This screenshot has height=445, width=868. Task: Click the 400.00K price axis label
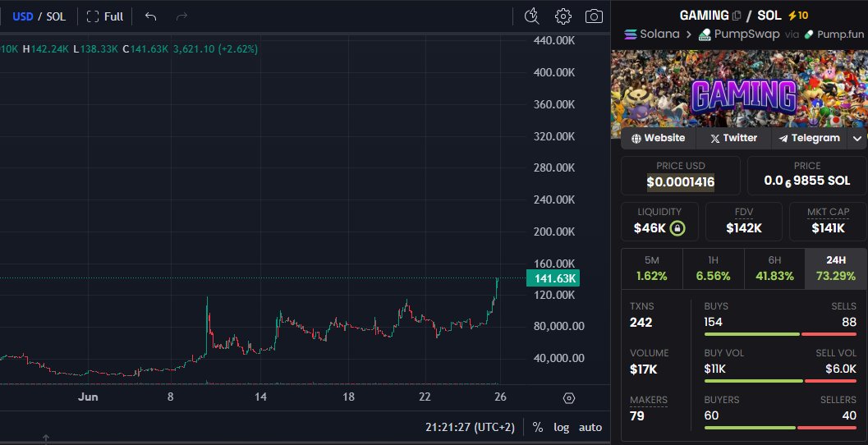(x=554, y=72)
